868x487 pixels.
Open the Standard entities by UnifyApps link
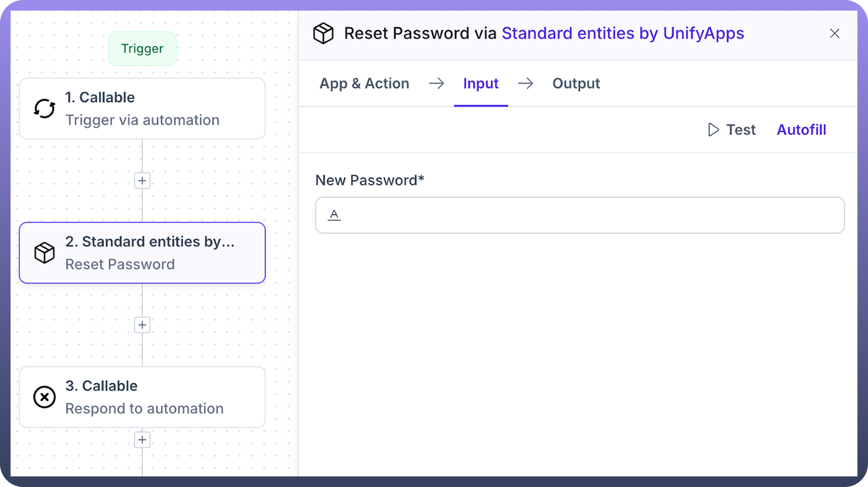[623, 33]
